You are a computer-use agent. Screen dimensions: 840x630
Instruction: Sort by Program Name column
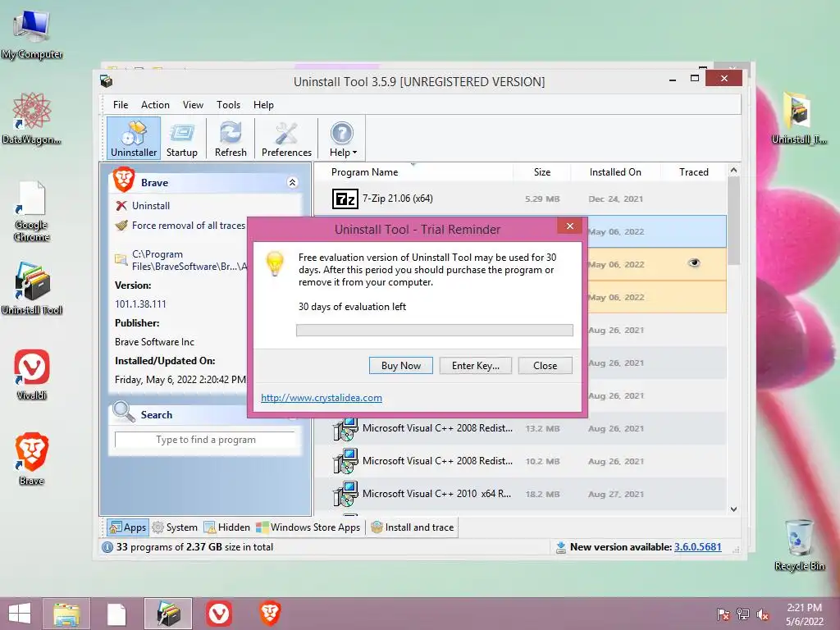pyautogui.click(x=364, y=172)
